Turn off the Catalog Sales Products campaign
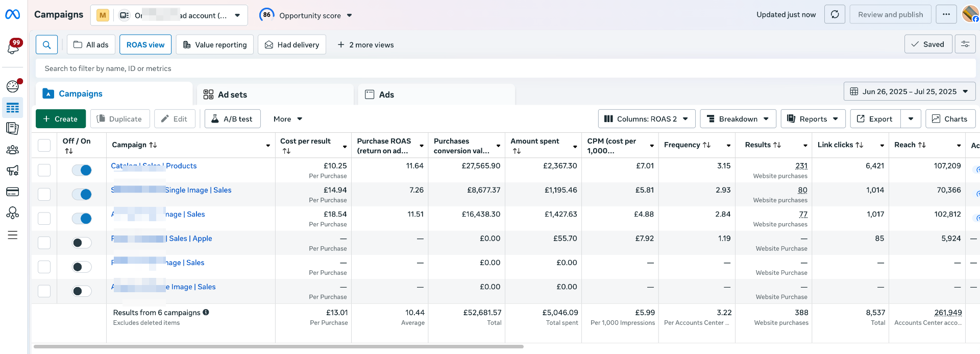This screenshot has width=980, height=354. click(x=82, y=170)
